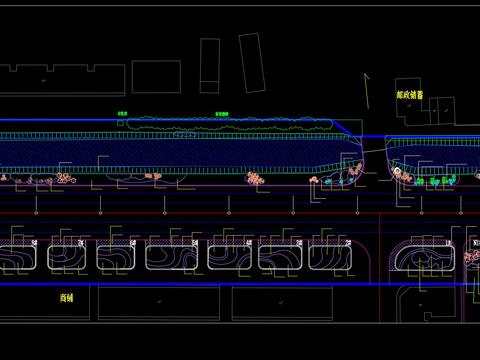Select the 商铺 yellow text label
Screen dimensions: 480x360
point(66,298)
